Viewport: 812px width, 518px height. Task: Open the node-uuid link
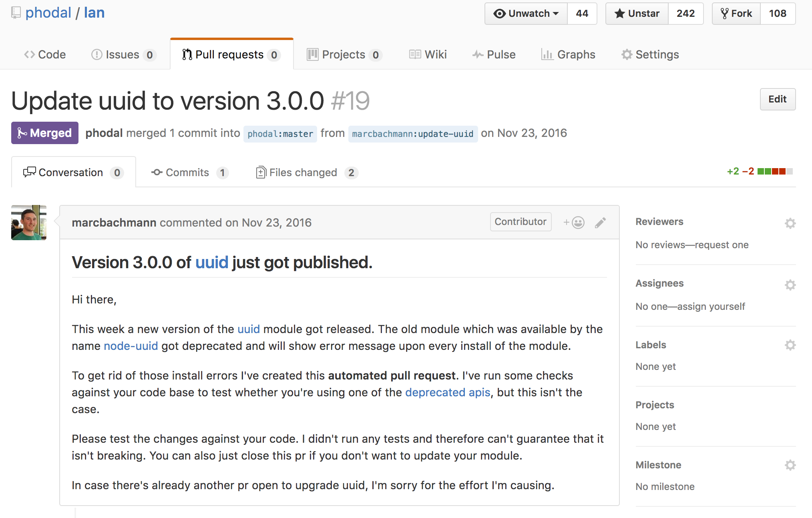click(131, 346)
